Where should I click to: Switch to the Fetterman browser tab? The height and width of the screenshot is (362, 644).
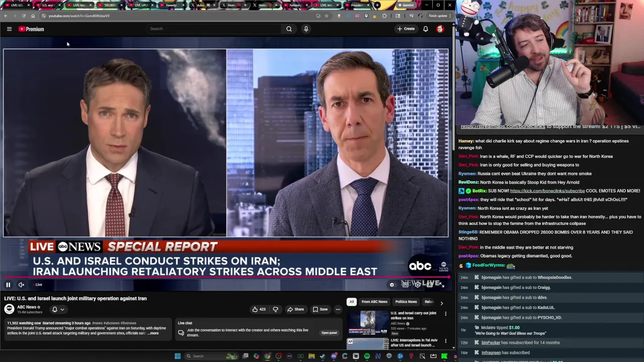(x=295, y=5)
